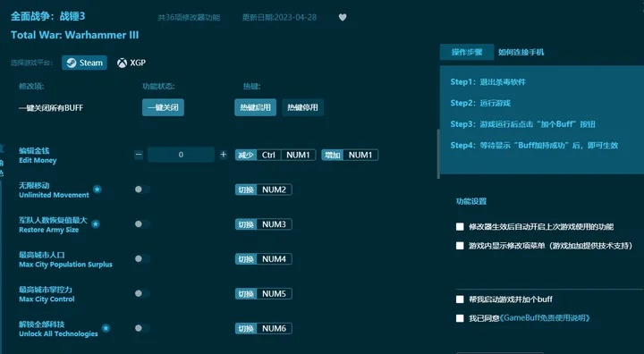Increase Edit Money with plus button
The width and height of the screenshot is (644, 354).
pyautogui.click(x=223, y=155)
